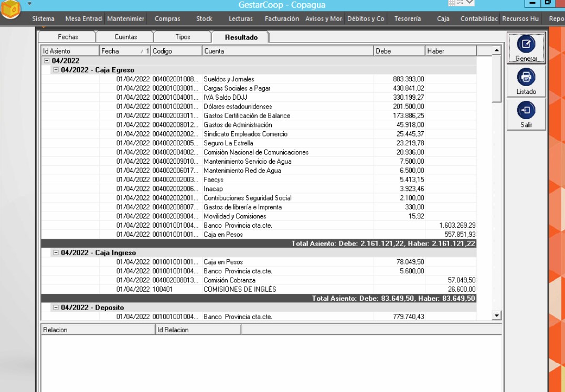Open the Contabilidad menu
The image size is (565, 392).
tap(478, 19)
